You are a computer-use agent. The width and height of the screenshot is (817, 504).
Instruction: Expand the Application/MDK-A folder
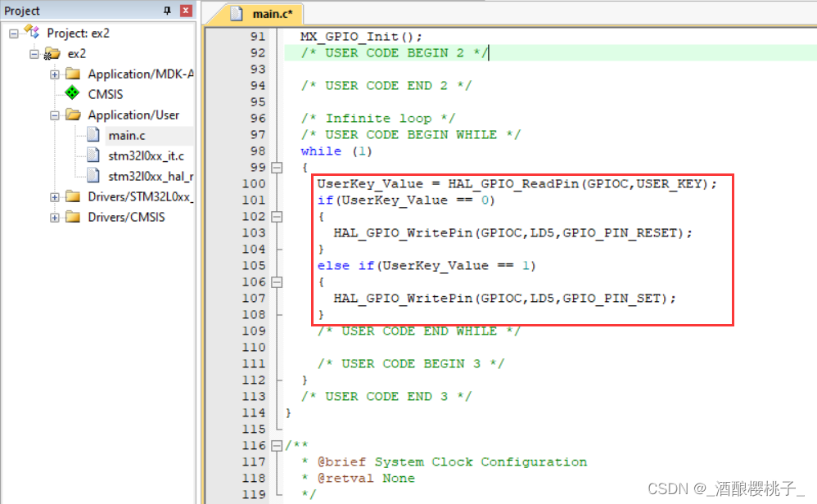[55, 74]
